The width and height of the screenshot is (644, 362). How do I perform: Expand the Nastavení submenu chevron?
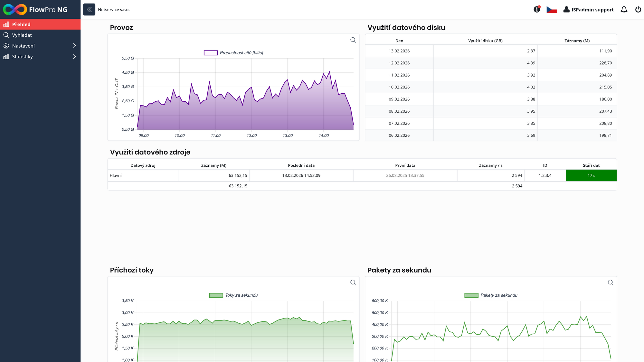coord(74,46)
